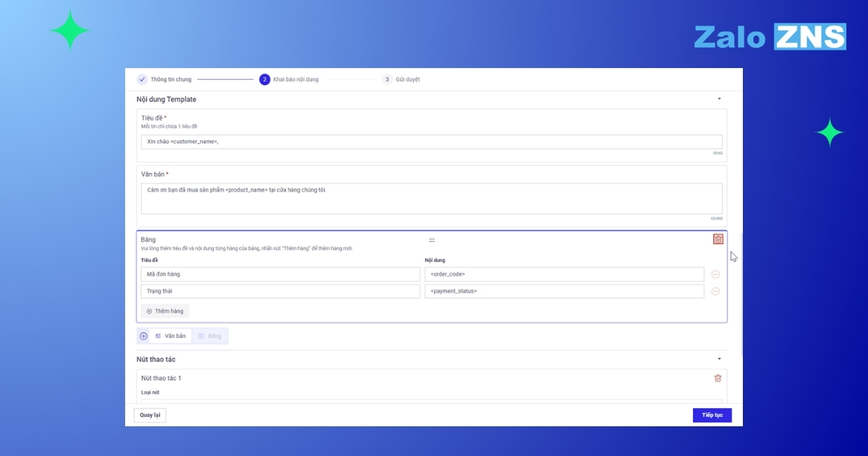The height and width of the screenshot is (456, 868).
Task: Collapse the Nút thao tác section
Action: point(719,359)
